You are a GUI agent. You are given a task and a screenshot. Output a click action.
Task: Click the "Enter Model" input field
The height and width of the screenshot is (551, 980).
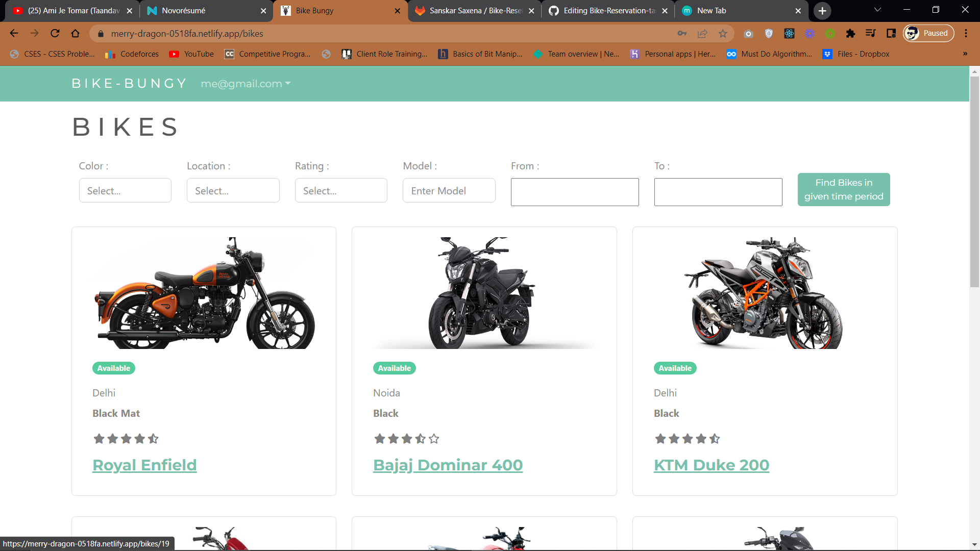[x=449, y=190]
